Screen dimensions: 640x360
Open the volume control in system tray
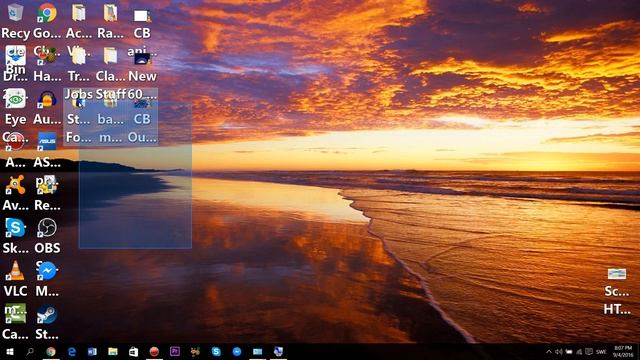pos(559,352)
